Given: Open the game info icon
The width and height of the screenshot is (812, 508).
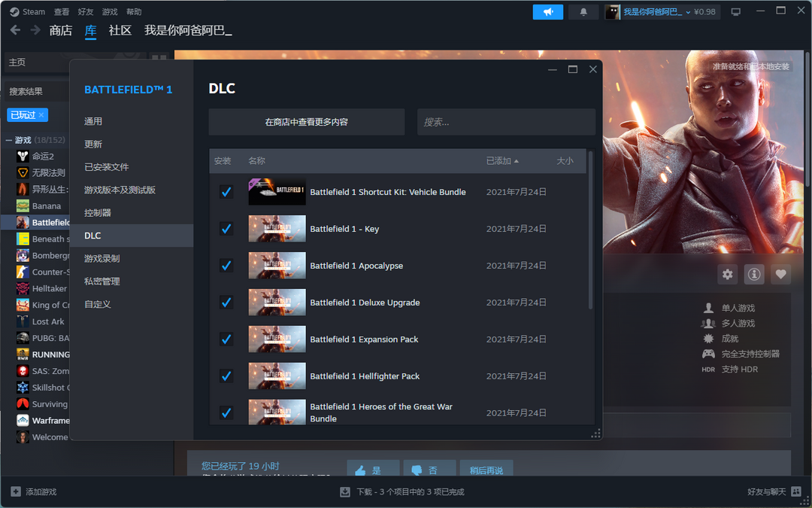Looking at the screenshot, I should pyautogui.click(x=754, y=275).
